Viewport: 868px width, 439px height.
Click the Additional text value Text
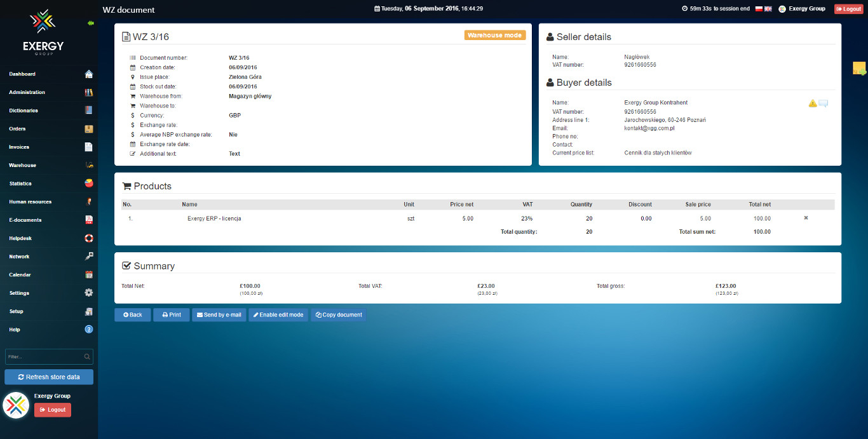click(234, 154)
